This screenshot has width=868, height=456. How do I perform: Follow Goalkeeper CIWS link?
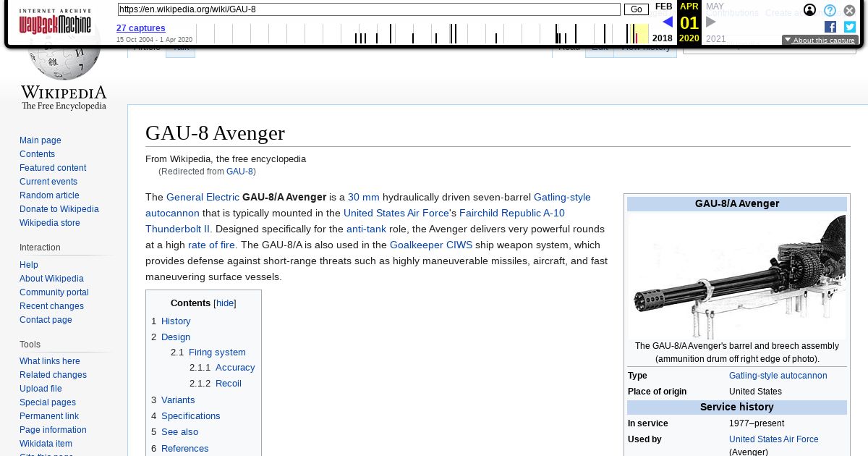click(431, 245)
